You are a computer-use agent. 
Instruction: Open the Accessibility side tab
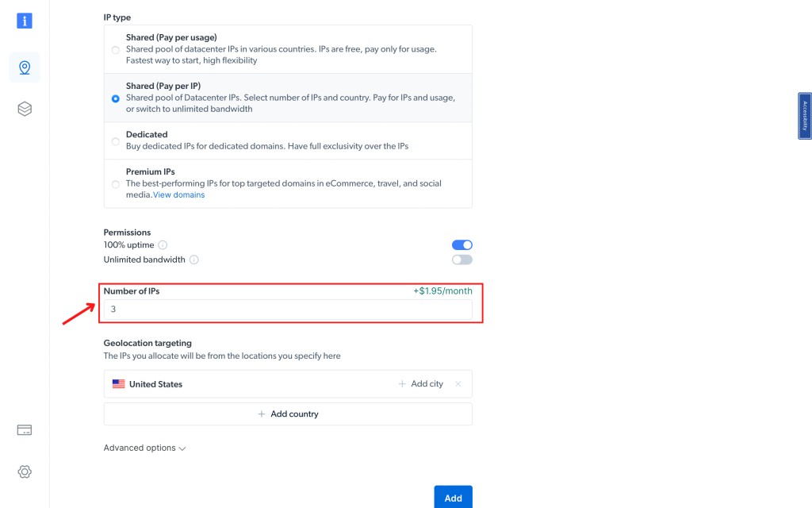coord(804,116)
